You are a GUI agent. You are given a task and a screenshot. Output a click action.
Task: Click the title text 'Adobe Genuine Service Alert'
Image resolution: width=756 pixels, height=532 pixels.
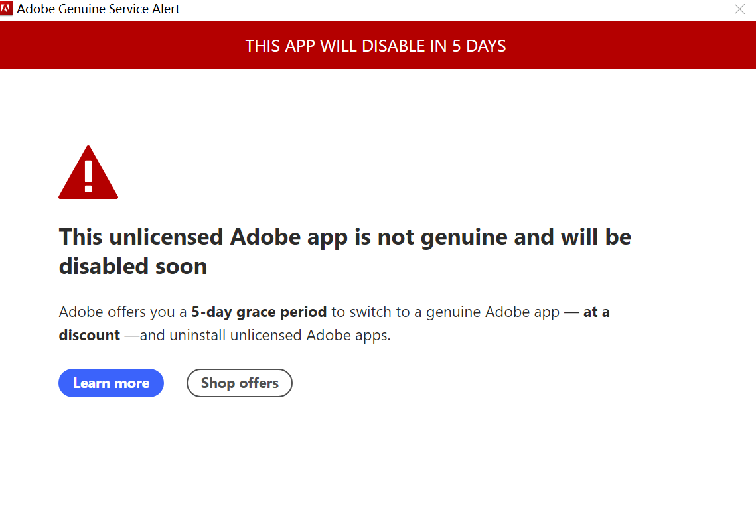tap(98, 9)
